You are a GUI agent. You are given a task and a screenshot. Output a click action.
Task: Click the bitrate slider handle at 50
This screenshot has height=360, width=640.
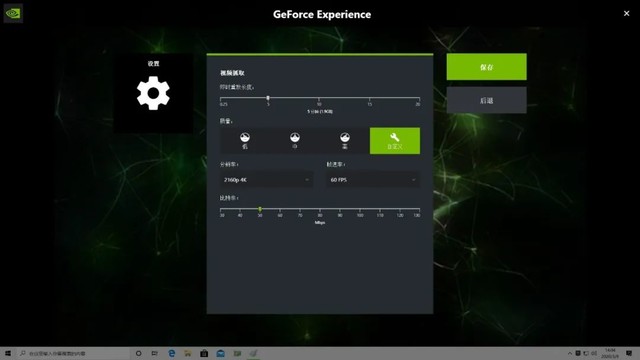coord(260,209)
